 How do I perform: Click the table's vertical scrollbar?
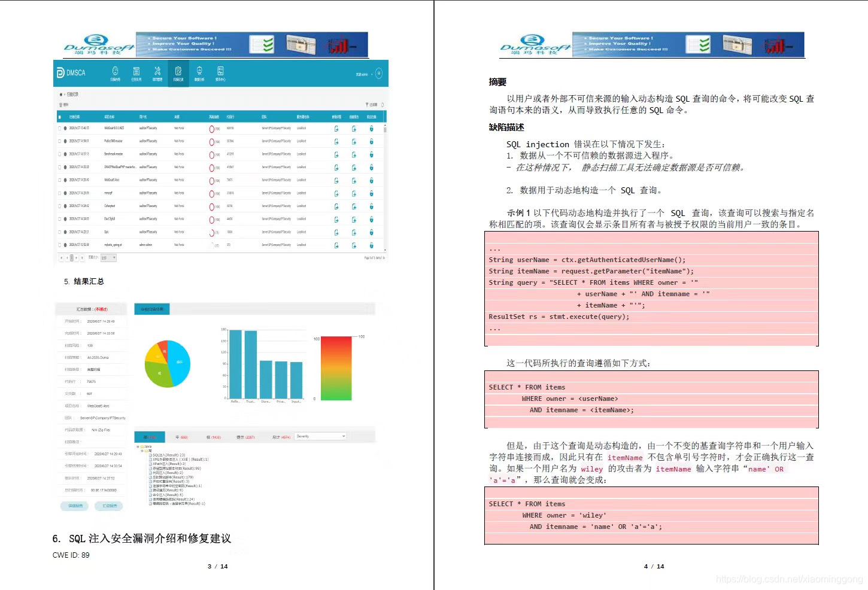(x=385, y=188)
